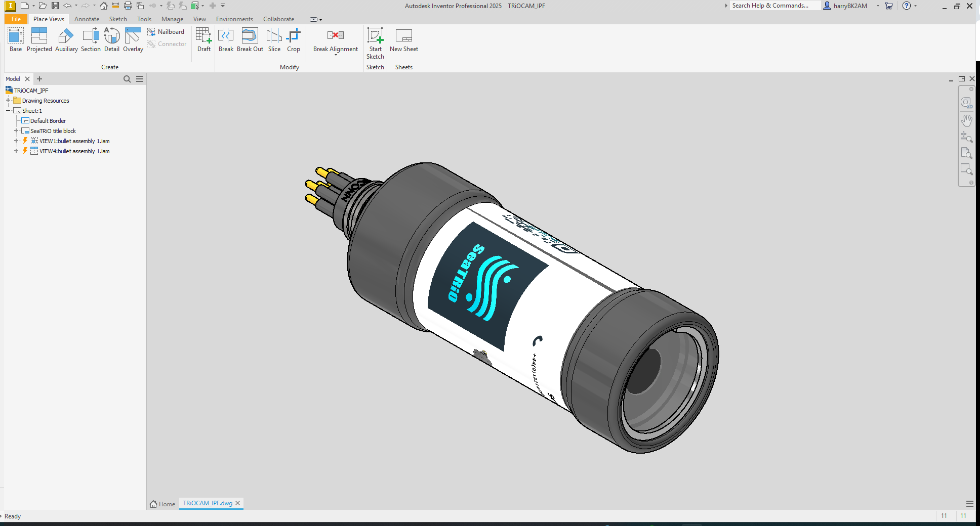Activate the Section view tool
The height and width of the screenshot is (526, 980).
pyautogui.click(x=91, y=40)
